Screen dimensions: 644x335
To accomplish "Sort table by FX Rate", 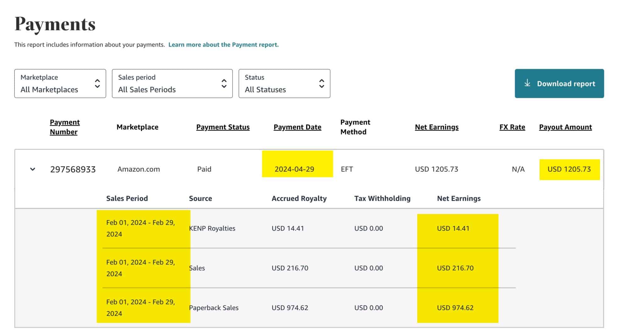I will [x=512, y=127].
